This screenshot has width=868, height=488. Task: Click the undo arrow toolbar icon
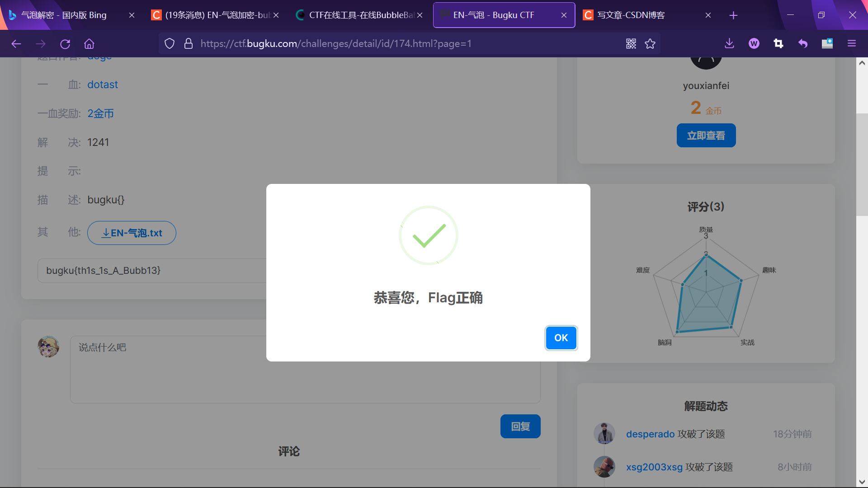tap(802, 44)
